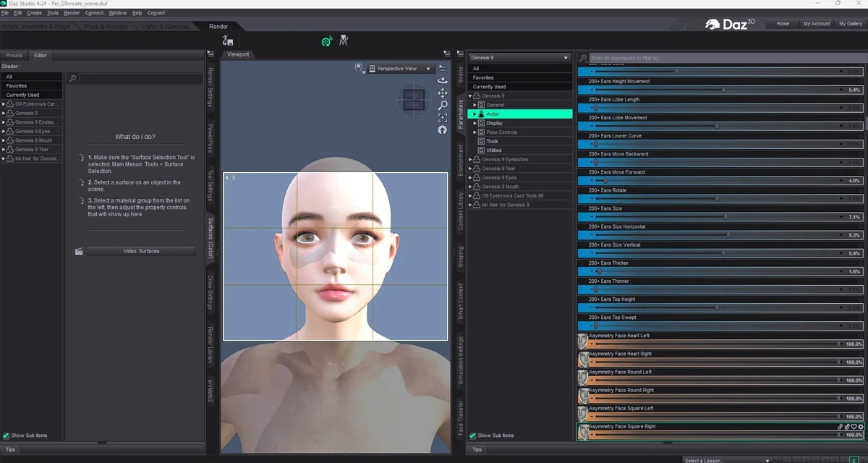The image size is (868, 463).
Task: Toggle Show Sub Items in Surfaces pane
Action: click(x=25, y=436)
